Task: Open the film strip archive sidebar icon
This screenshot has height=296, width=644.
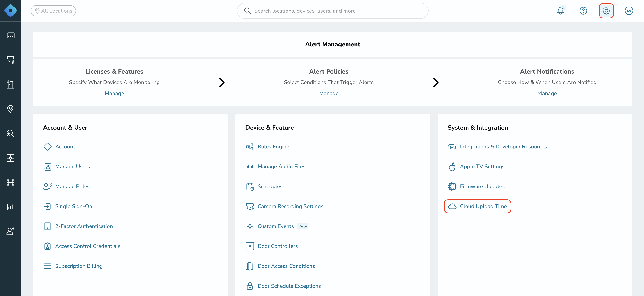Action: [11, 183]
